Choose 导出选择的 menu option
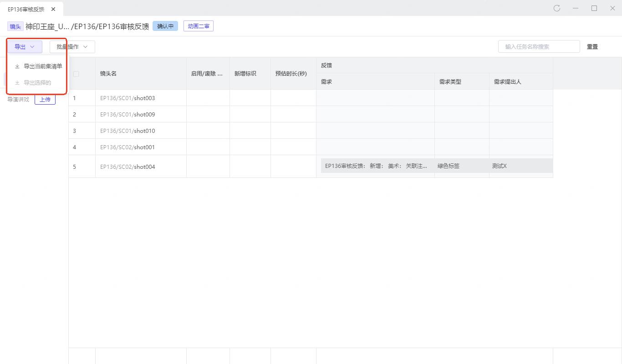Viewport: 622px width, 364px height. tap(37, 83)
